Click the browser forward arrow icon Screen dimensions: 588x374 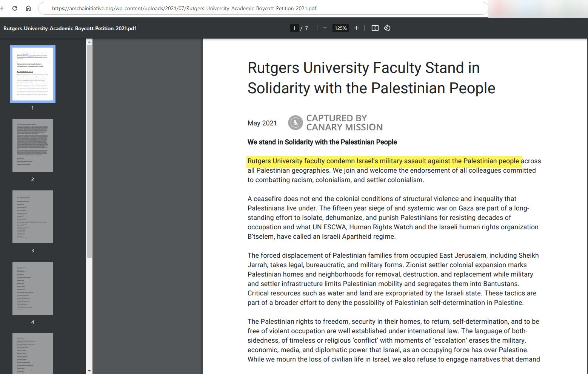click(x=2, y=8)
